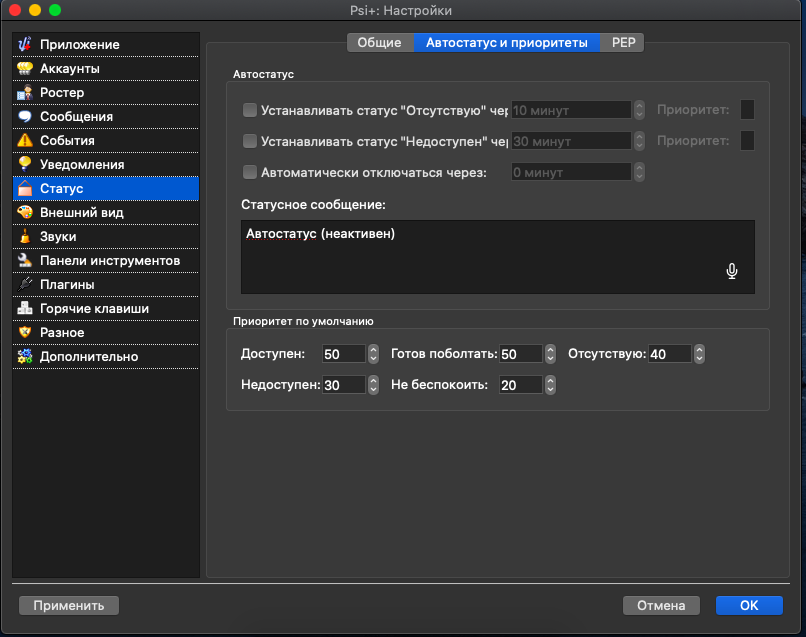Open Аккаунты section via its icon

coord(25,69)
